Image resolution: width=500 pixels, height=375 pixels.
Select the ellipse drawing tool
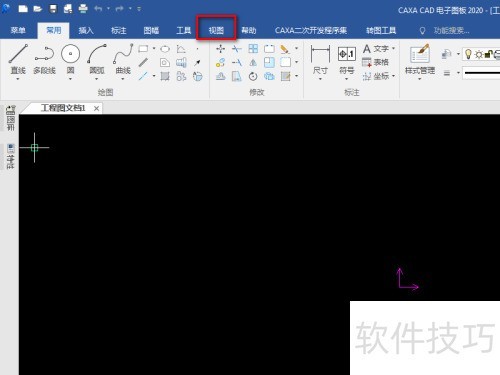click(165, 49)
